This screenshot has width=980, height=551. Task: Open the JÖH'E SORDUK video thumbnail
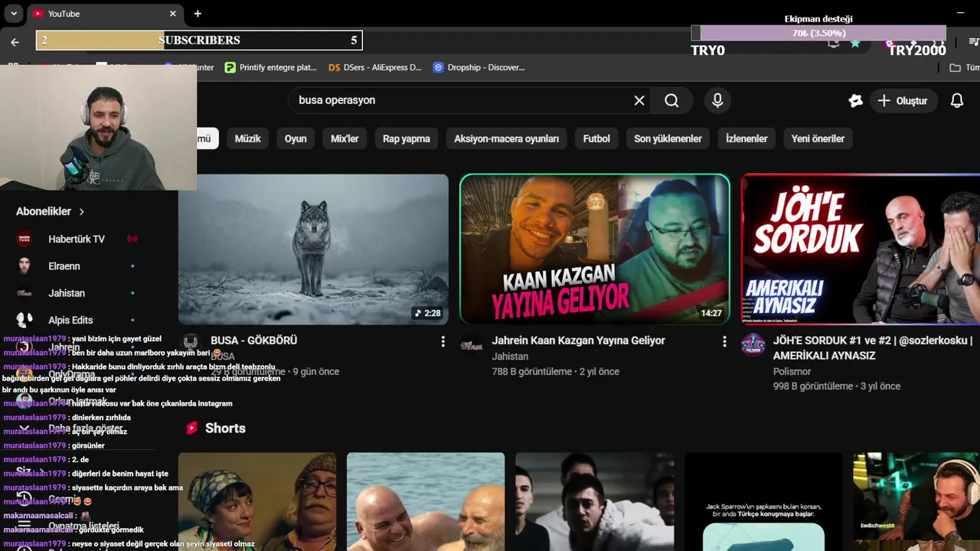pos(861,249)
